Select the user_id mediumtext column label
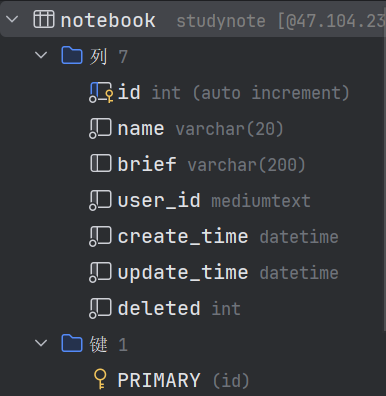The image size is (386, 396). click(214, 201)
